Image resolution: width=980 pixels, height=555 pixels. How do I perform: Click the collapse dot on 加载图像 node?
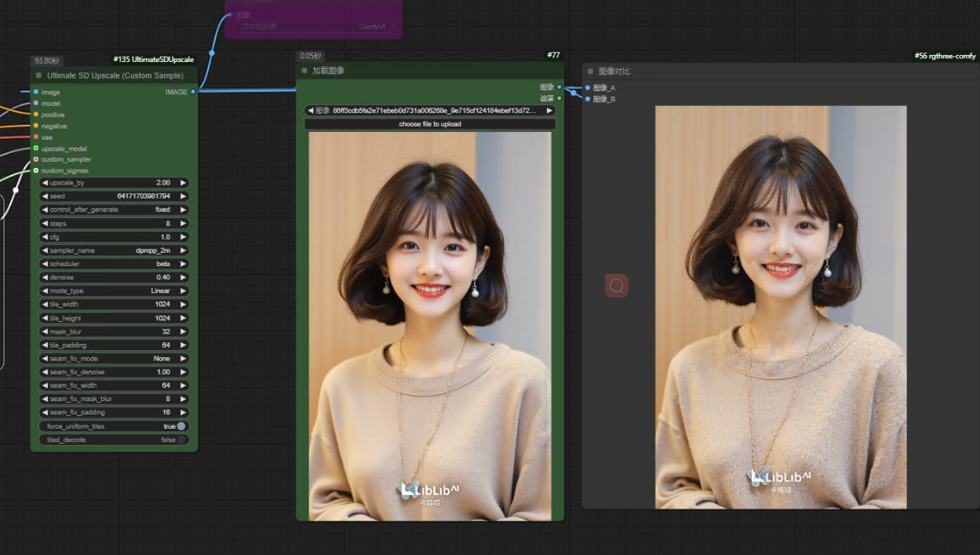point(304,71)
